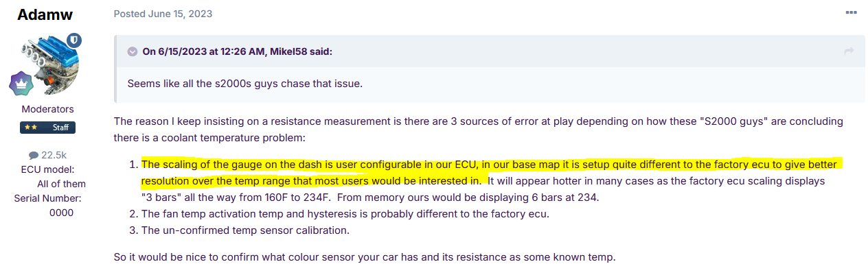Click the 'Mikel58 said' quote header
The width and height of the screenshot is (868, 275).
coord(237,51)
